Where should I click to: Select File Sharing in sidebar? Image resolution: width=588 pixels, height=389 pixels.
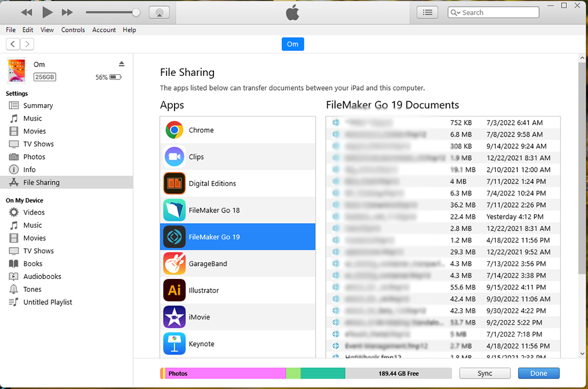click(x=66, y=182)
